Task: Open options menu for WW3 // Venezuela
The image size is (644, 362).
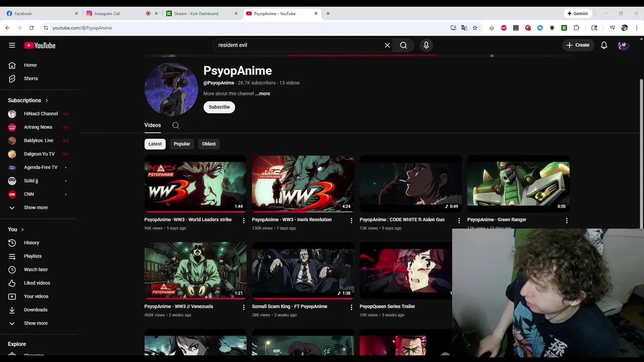Action: click(x=244, y=307)
